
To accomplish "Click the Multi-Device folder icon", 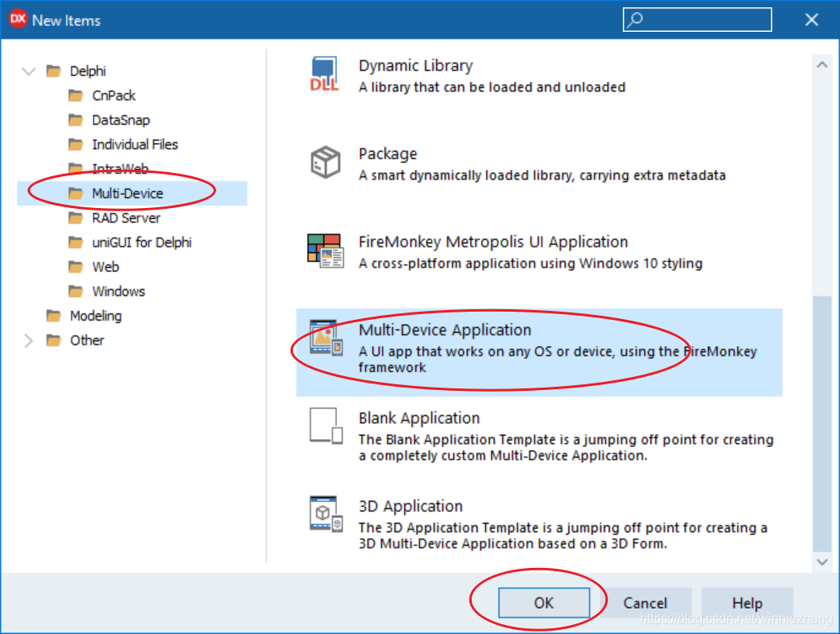I will pyautogui.click(x=76, y=193).
